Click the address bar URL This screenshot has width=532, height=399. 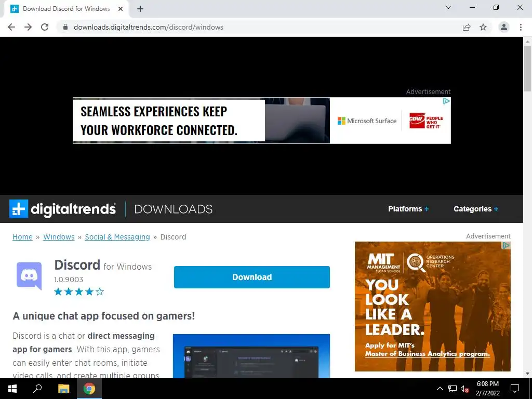pyautogui.click(x=149, y=27)
